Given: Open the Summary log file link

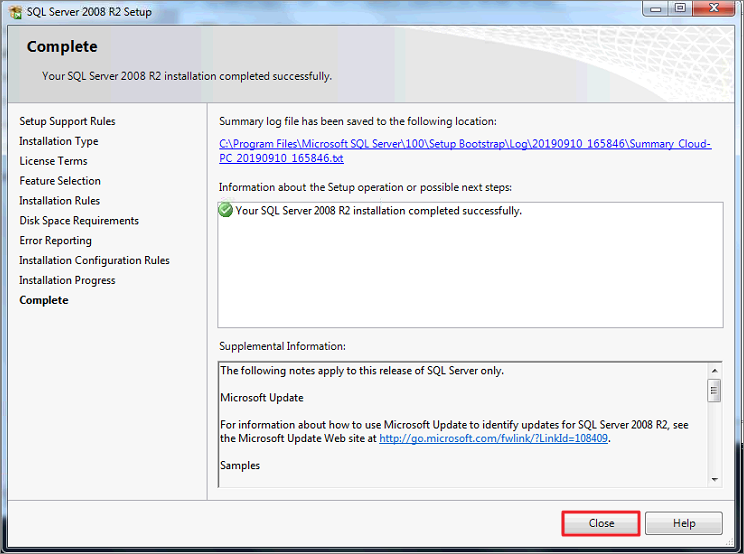Looking at the screenshot, I should tap(465, 151).
